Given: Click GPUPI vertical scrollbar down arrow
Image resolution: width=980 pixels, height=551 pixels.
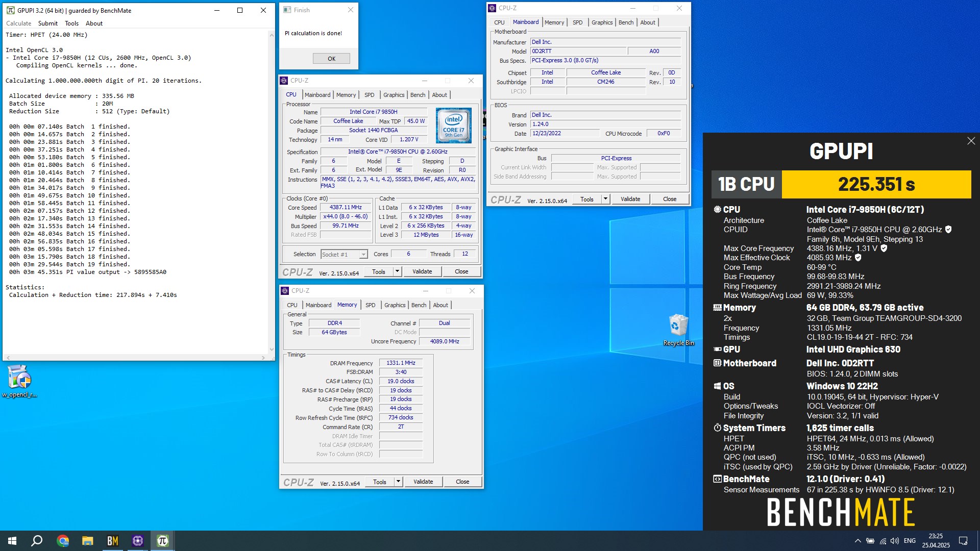Looking at the screenshot, I should (x=272, y=349).
